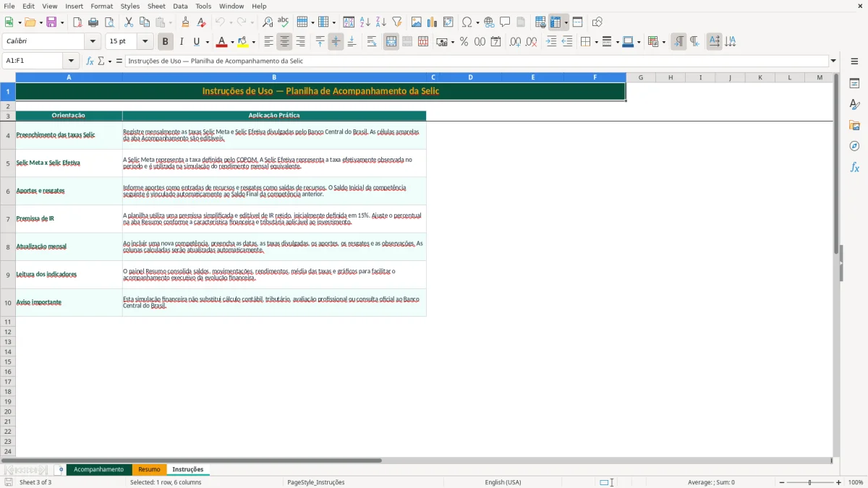Switch to the Acompanhamento sheet tab
This screenshot has width=868, height=488.
pyautogui.click(x=99, y=470)
